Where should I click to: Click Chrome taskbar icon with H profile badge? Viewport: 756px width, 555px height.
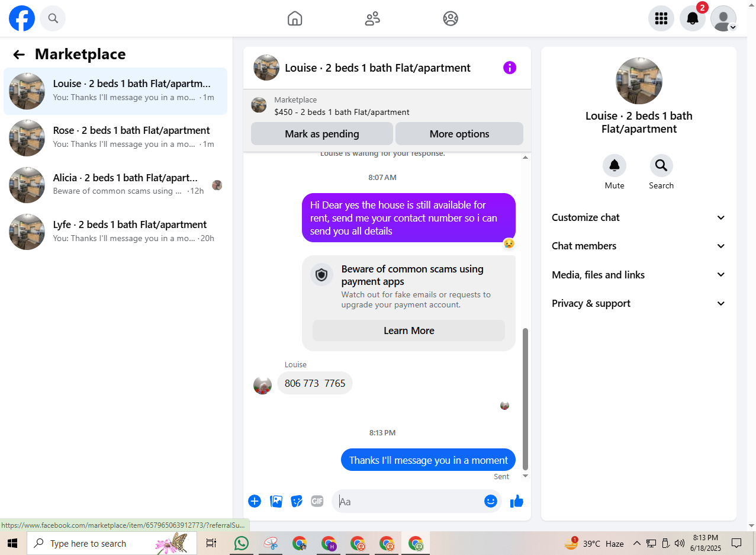click(329, 543)
